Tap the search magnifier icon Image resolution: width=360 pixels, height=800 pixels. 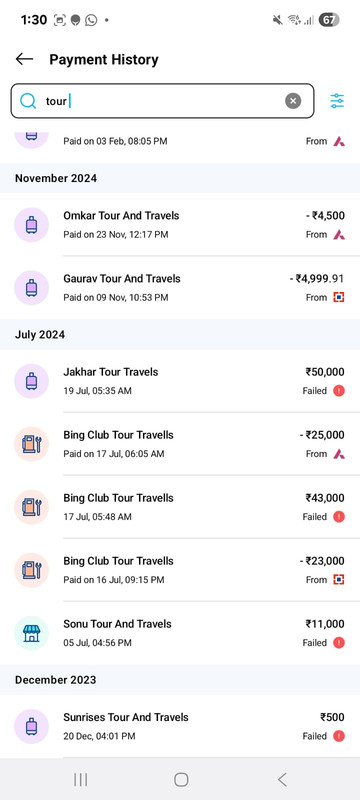[x=28, y=101]
